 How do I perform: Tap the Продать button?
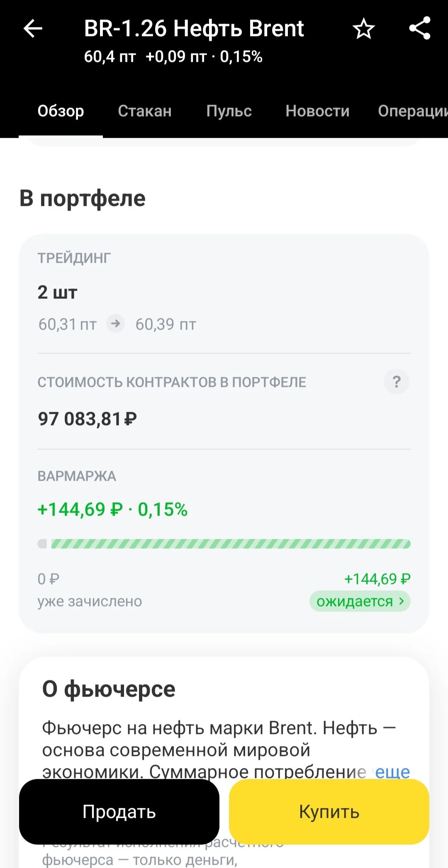(x=119, y=812)
